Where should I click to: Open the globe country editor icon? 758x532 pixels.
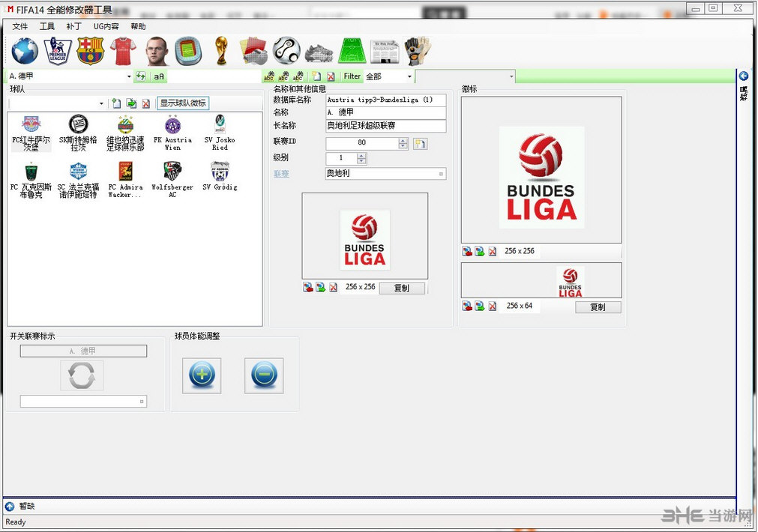pos(25,51)
